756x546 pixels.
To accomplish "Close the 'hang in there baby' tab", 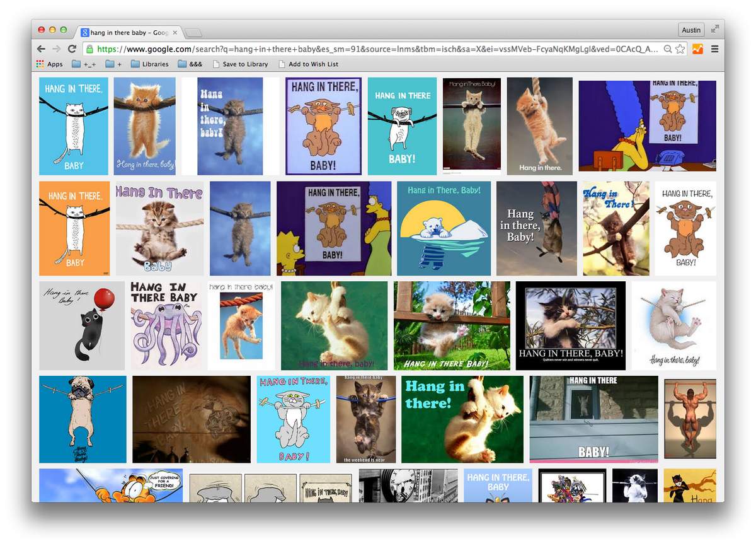I will tap(175, 32).
